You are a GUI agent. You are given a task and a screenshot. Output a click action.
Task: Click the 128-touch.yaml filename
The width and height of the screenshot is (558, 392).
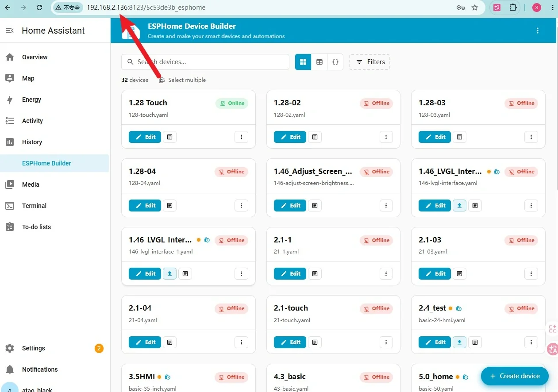pos(149,115)
